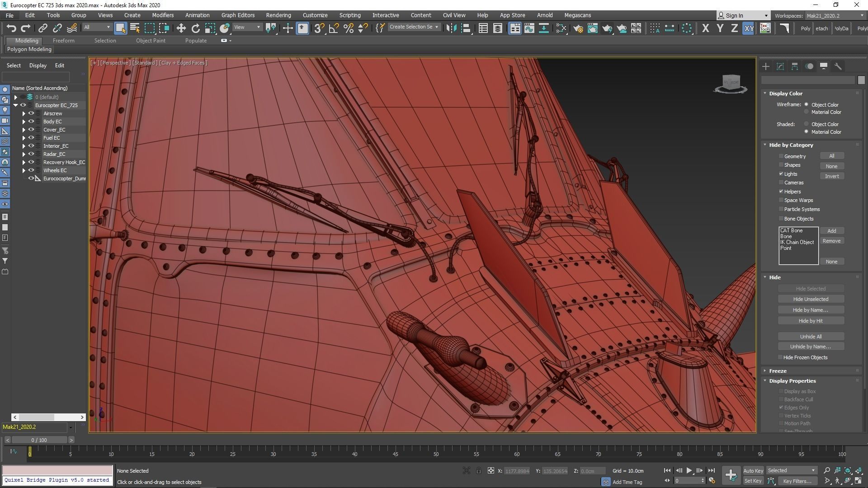This screenshot has width=868, height=488.
Task: Click the Unhide All button
Action: [x=811, y=336]
